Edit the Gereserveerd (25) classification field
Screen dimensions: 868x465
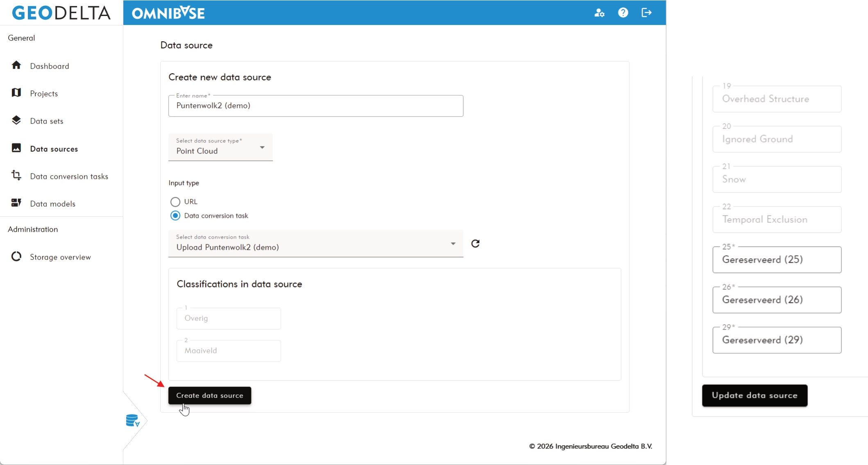(x=777, y=260)
